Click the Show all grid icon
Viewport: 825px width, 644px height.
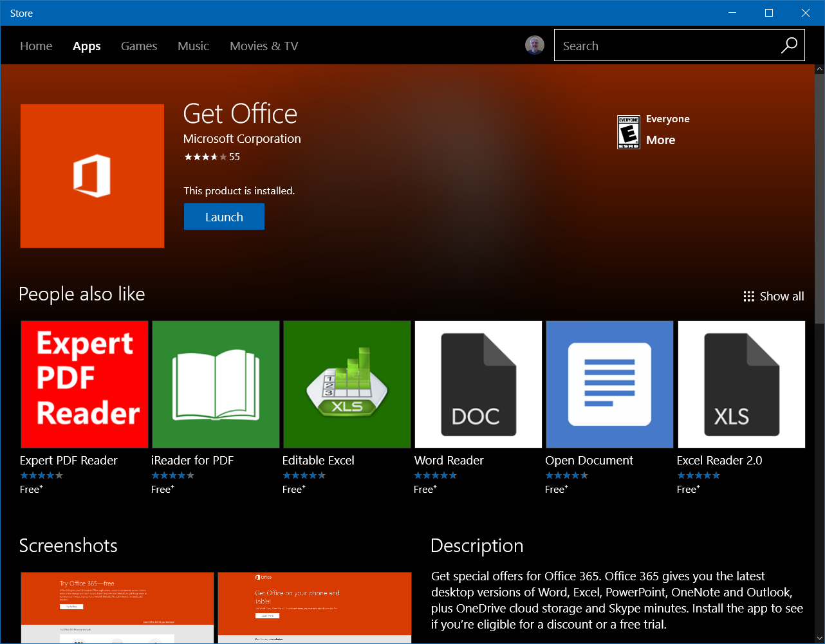coord(748,296)
